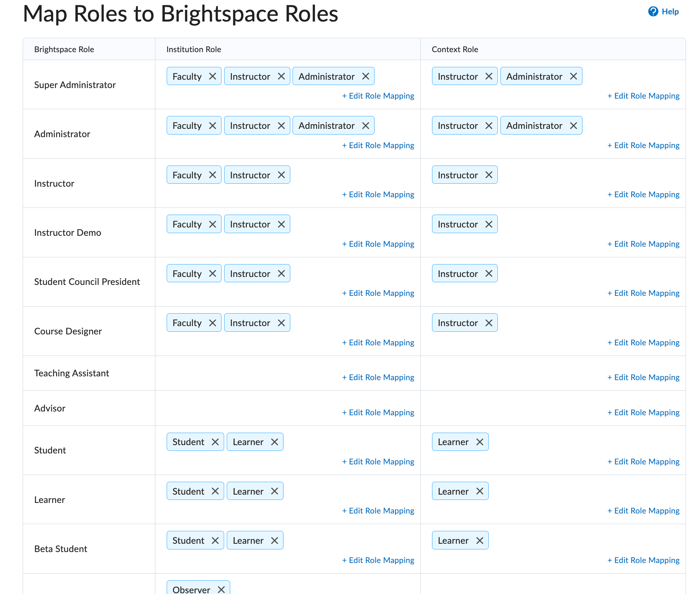Remove Student from Beta Student institution roles

(215, 540)
